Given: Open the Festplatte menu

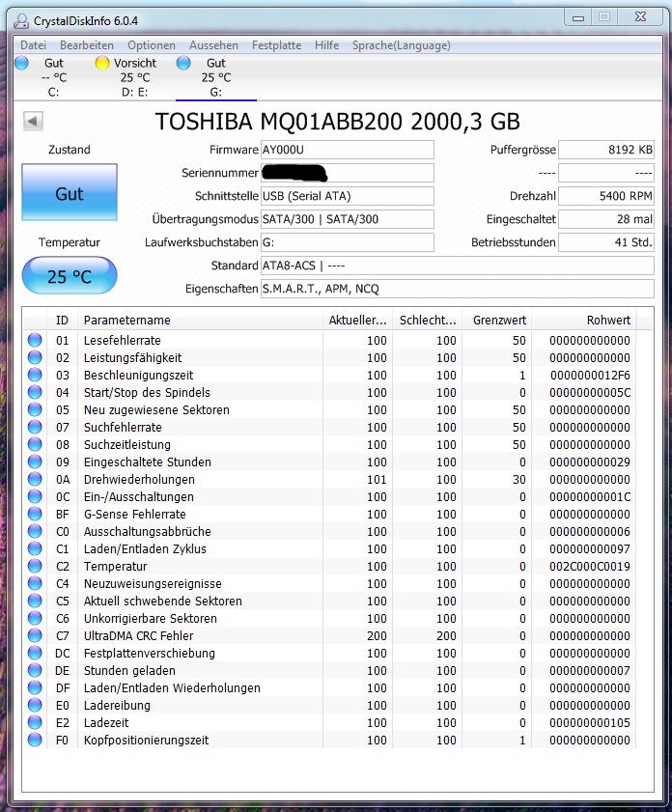Looking at the screenshot, I should (x=276, y=45).
